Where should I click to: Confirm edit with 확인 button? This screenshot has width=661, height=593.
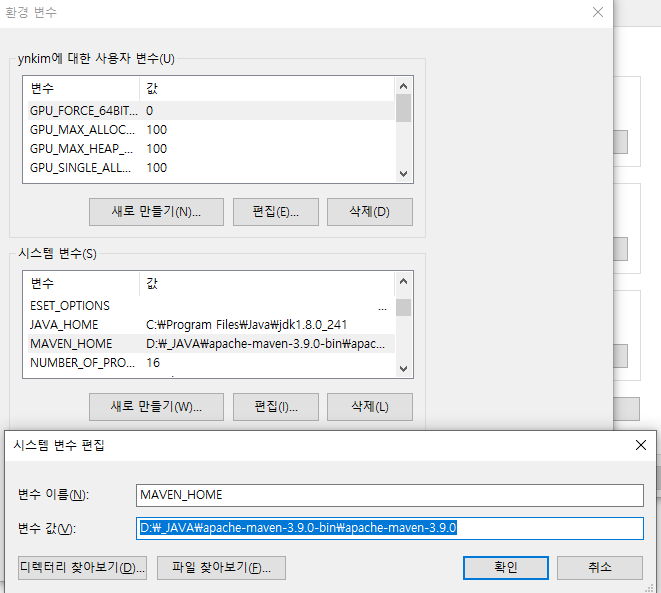(x=505, y=568)
